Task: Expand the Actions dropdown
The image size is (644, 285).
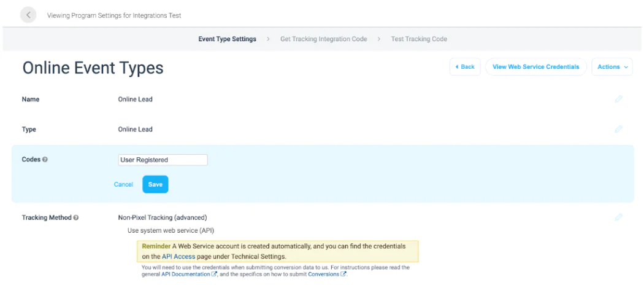Action: (613, 67)
